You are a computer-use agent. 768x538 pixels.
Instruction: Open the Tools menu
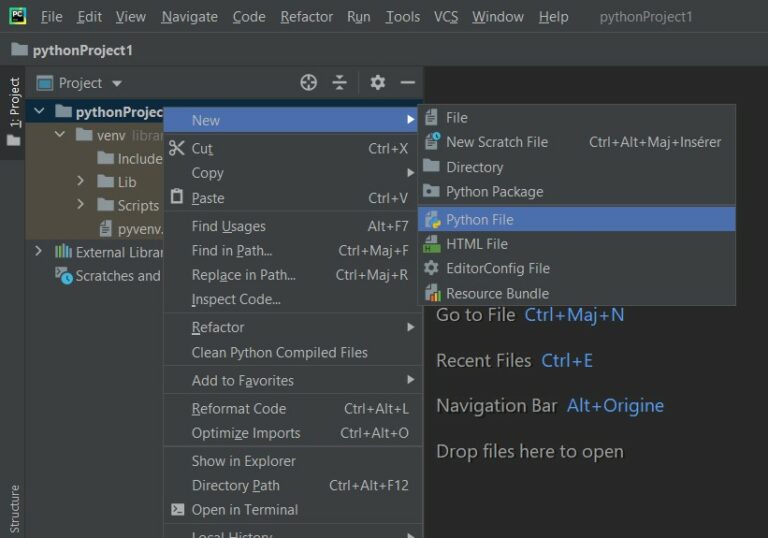click(403, 17)
